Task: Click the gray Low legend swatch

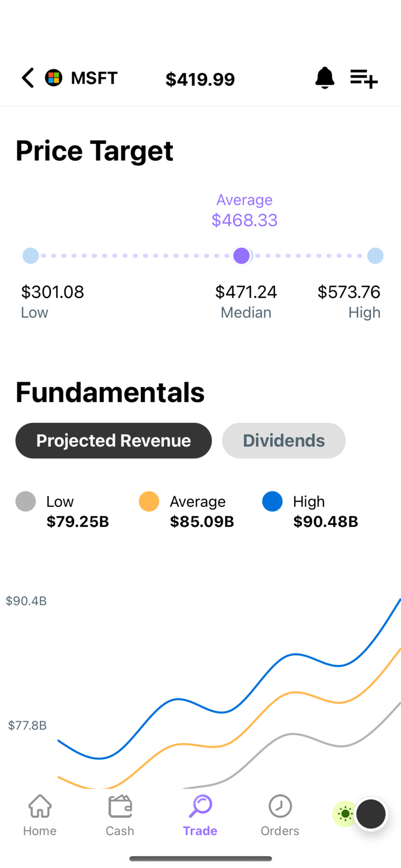Action: (26, 501)
